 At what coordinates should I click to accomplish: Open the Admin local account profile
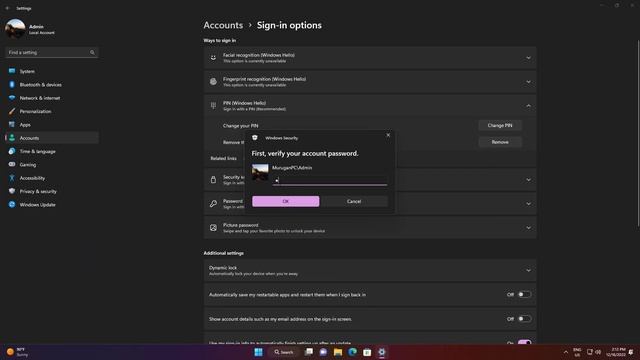(30, 29)
